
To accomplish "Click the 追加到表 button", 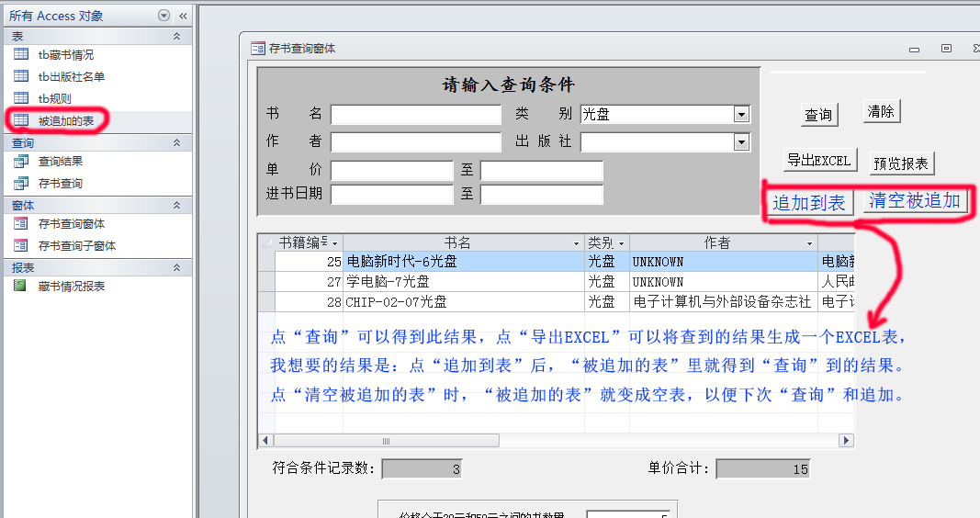I will pyautogui.click(x=809, y=202).
